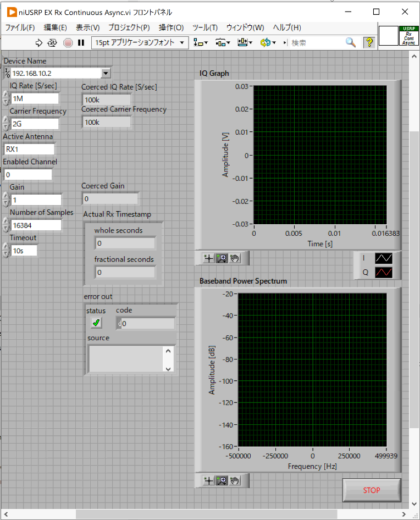Click the horizontal scrollbar right arrow
This screenshot has height=520, width=420.
click(404, 515)
